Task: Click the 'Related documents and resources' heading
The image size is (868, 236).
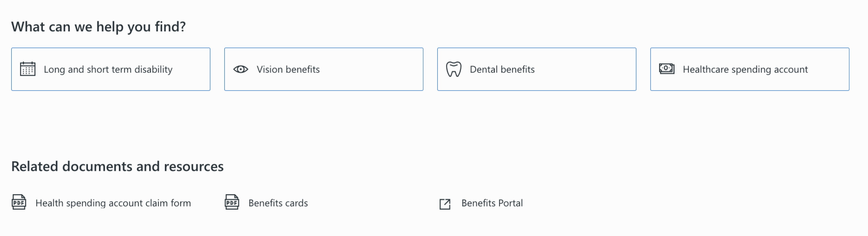Action: [x=117, y=166]
